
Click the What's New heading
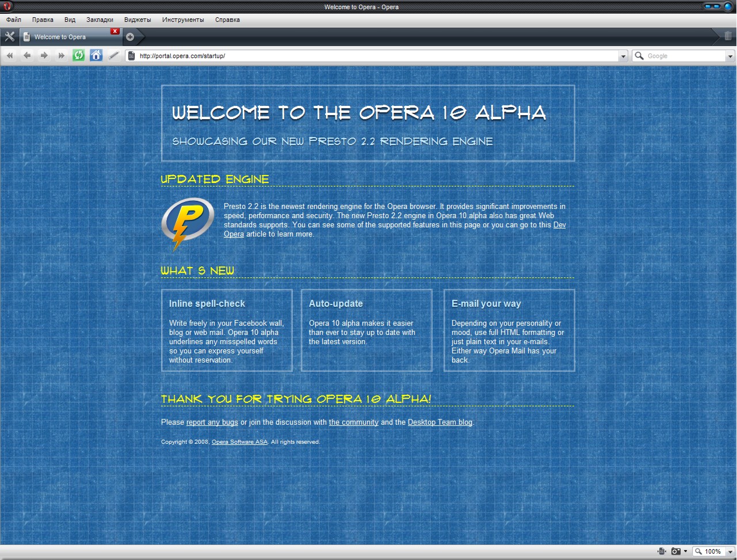(197, 271)
